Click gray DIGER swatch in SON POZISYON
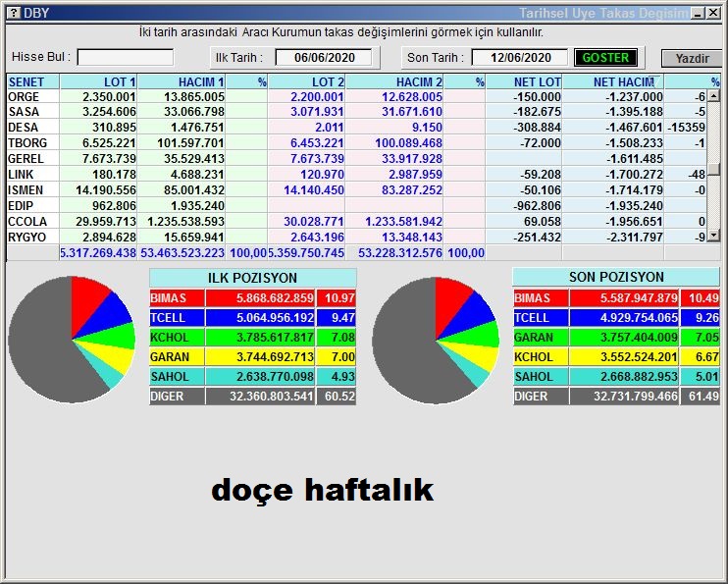728x584 pixels. tap(541, 397)
